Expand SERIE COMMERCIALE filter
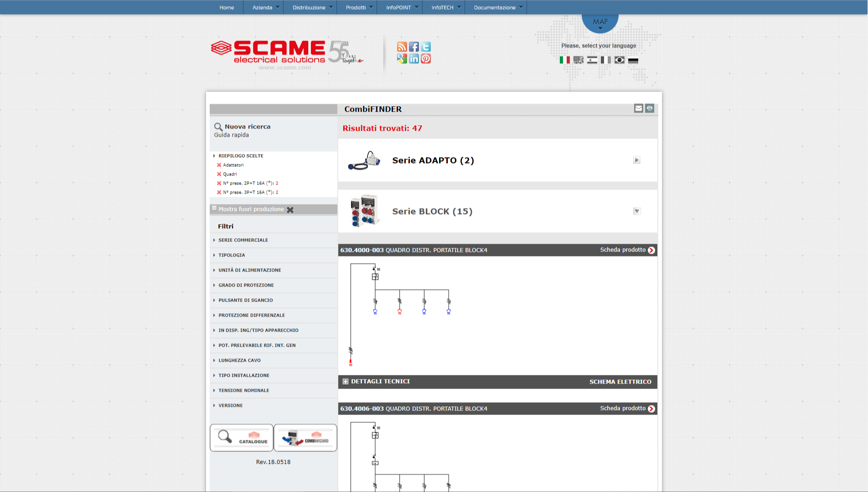 pos(243,240)
